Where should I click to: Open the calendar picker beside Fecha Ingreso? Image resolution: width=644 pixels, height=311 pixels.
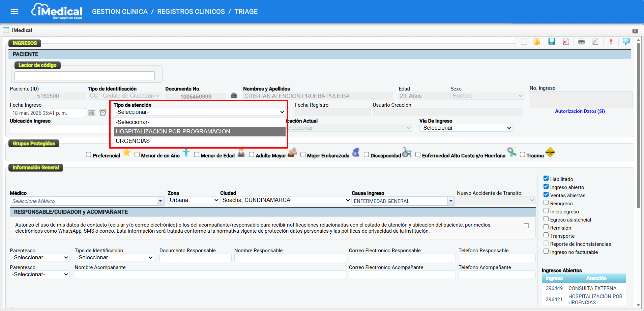92,113
